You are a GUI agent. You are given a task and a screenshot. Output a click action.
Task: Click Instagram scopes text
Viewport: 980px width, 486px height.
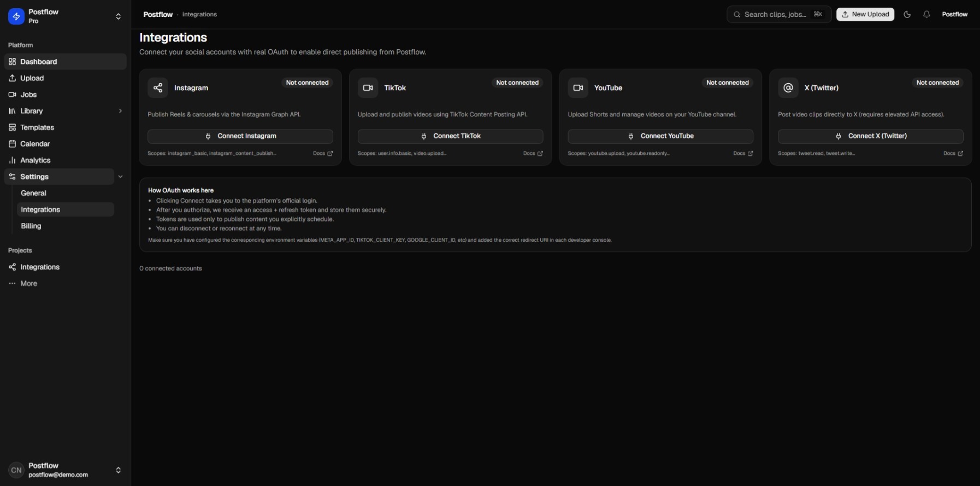[x=212, y=154]
